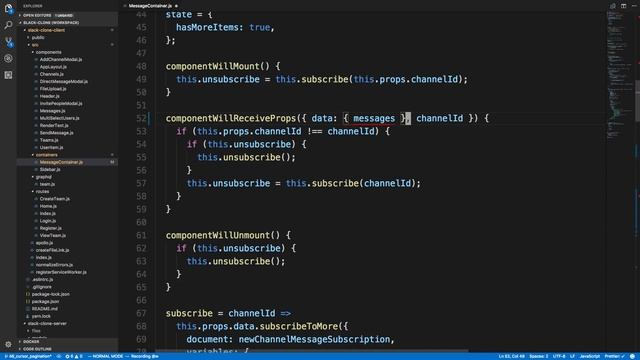The width and height of the screenshot is (640, 360).
Task: Open Sidebar.js file
Action: tap(50, 170)
